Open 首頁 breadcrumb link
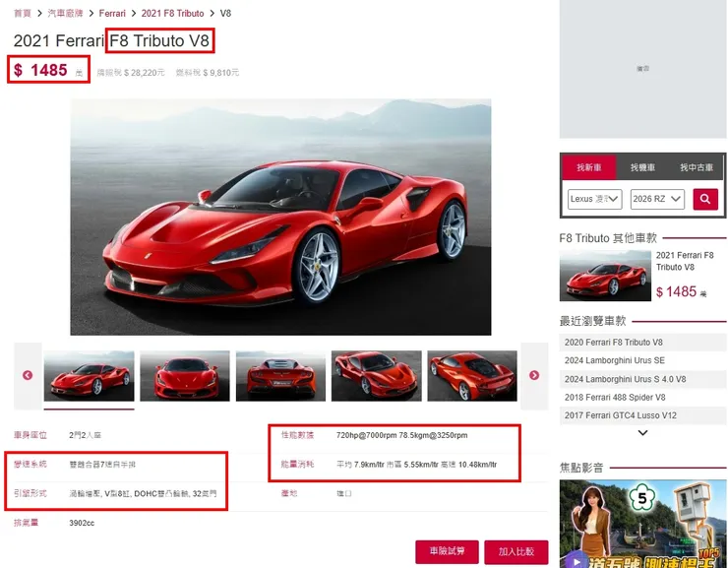The image size is (728, 568). pos(23,14)
